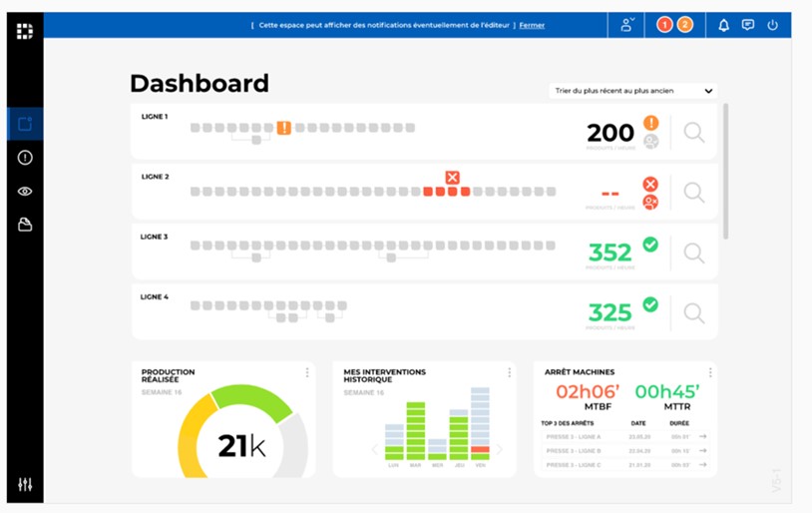Screen dimensions: 812x513
Task: Click the dashboard list vertical scrollbar
Action: [x=725, y=170]
